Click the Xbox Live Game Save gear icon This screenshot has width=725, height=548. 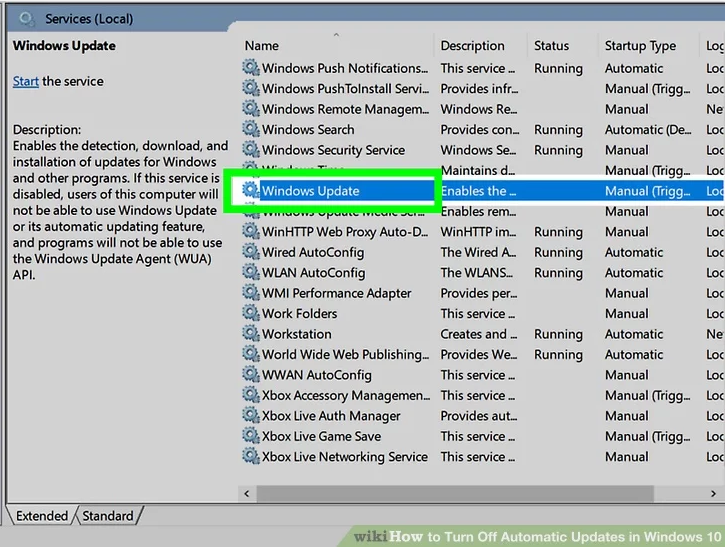tap(250, 437)
